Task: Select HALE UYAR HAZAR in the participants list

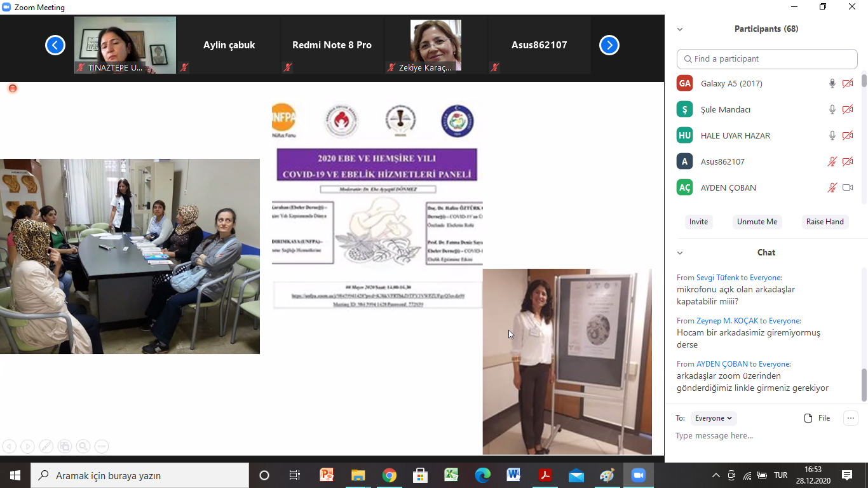Action: pos(735,135)
